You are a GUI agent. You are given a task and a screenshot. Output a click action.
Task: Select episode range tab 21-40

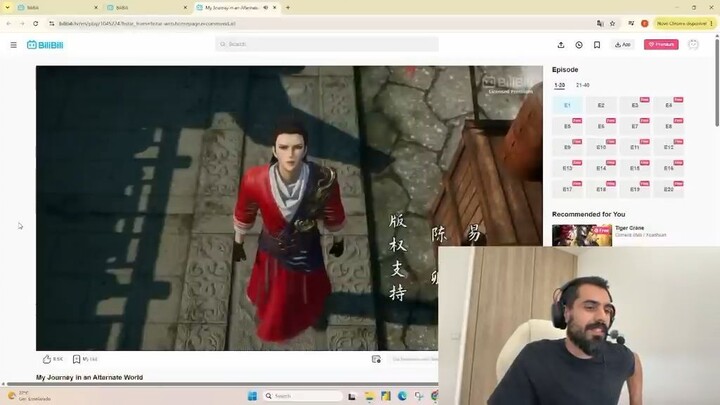pos(582,85)
